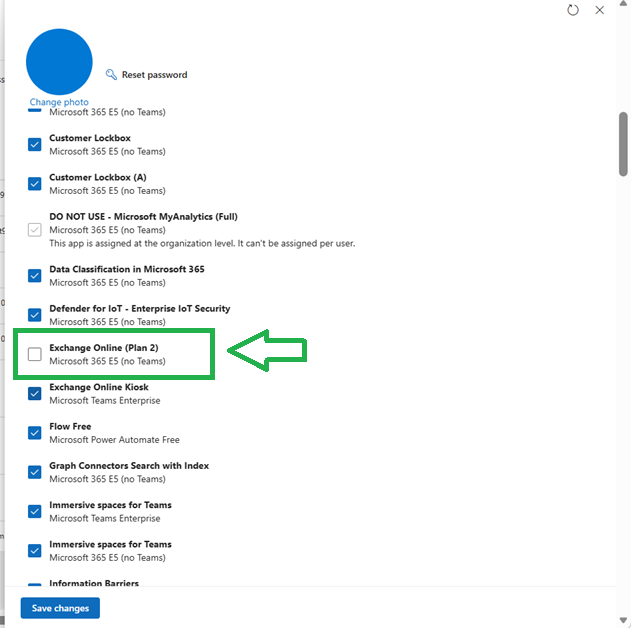Uncheck Graph Connectors Search with Index
The width and height of the screenshot is (631, 628).
(x=35, y=472)
